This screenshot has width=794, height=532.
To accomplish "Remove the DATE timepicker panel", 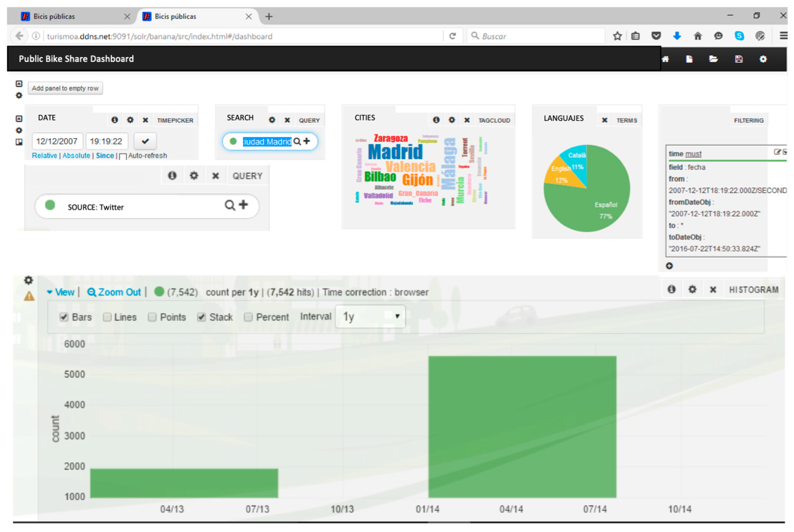I will (x=145, y=120).
